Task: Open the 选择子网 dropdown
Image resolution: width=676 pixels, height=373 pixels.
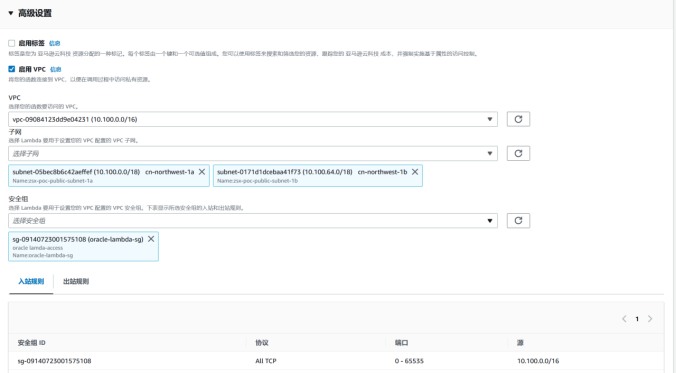Action: [x=253, y=154]
